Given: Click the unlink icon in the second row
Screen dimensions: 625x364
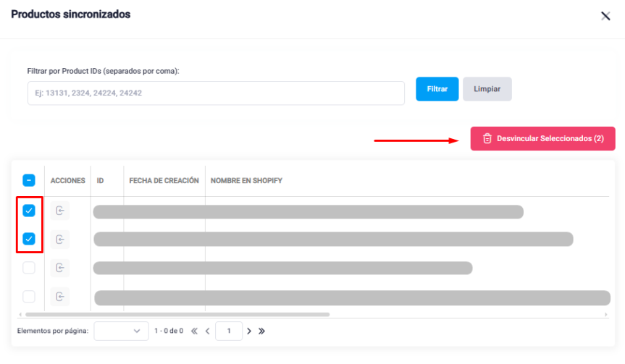Looking at the screenshot, I should [x=60, y=239].
